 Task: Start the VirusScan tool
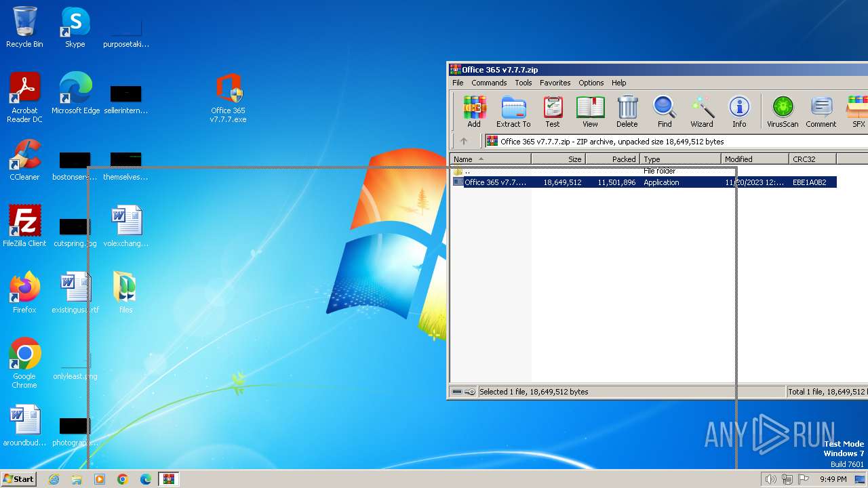click(x=783, y=112)
